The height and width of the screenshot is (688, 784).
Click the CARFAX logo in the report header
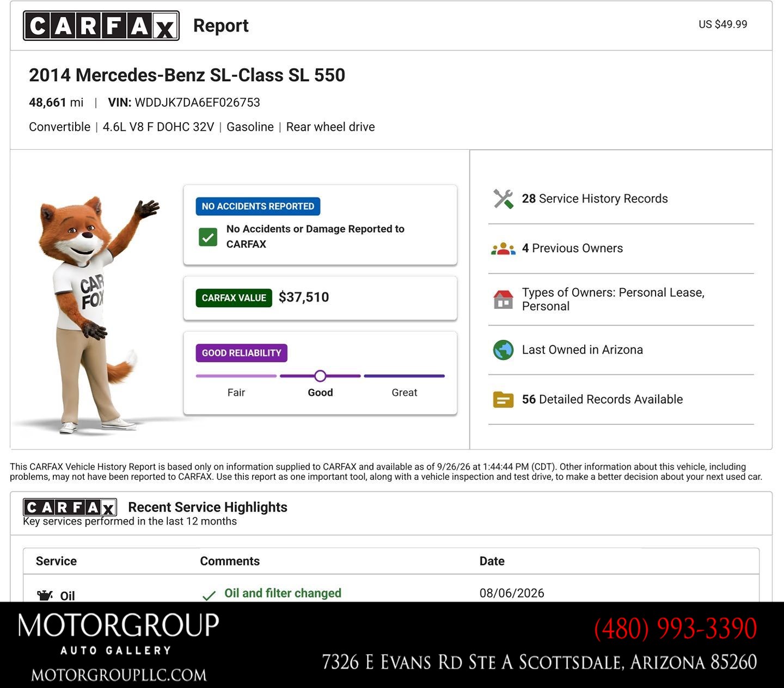tap(101, 26)
